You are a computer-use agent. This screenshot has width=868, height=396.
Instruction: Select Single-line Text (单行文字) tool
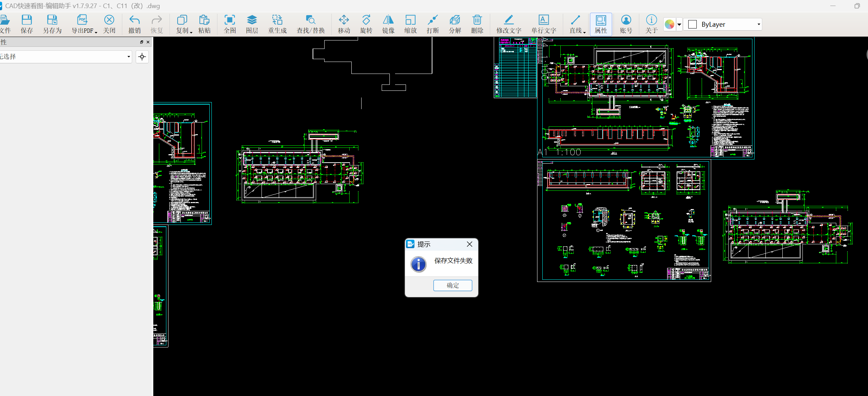pyautogui.click(x=544, y=24)
